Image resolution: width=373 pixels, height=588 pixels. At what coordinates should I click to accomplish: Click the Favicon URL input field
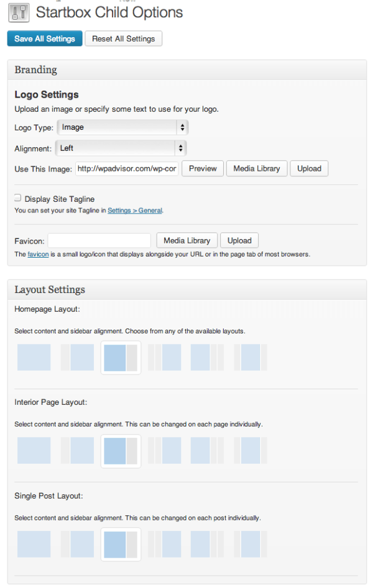tap(99, 240)
